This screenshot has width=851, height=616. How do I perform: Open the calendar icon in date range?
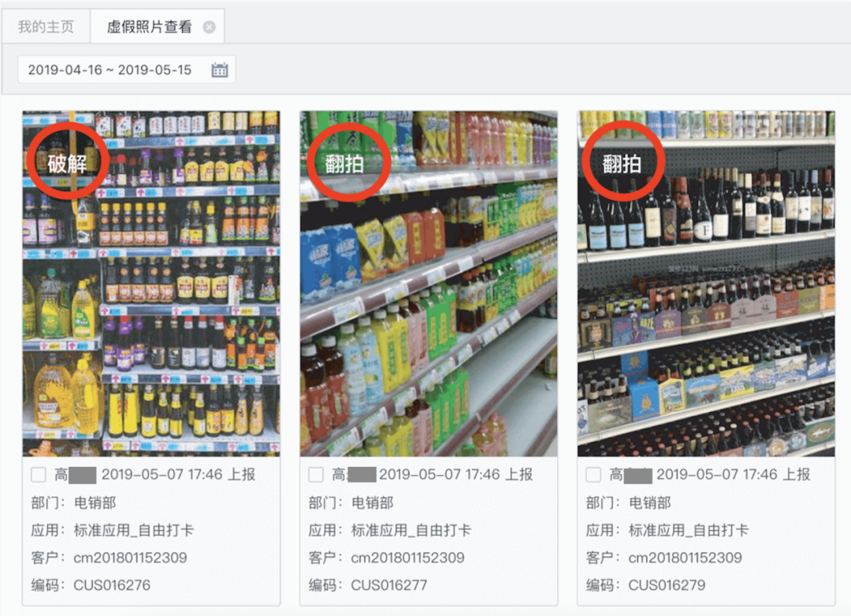pyautogui.click(x=220, y=70)
